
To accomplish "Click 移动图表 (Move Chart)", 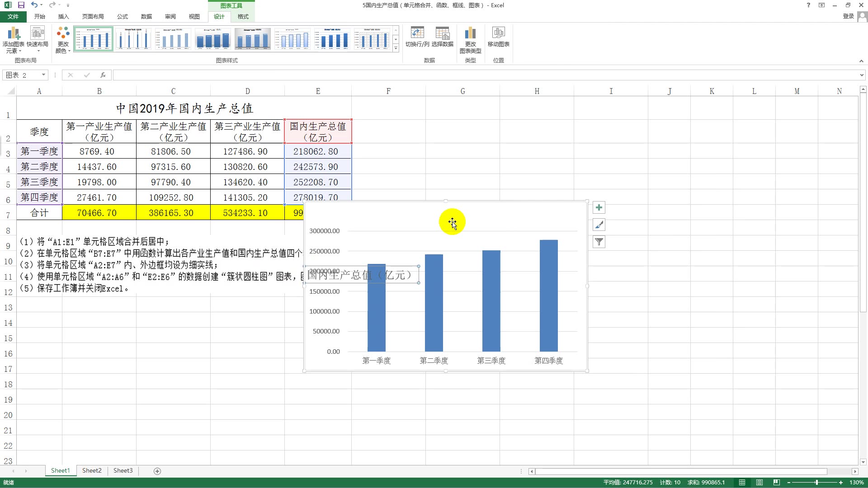I will [498, 37].
